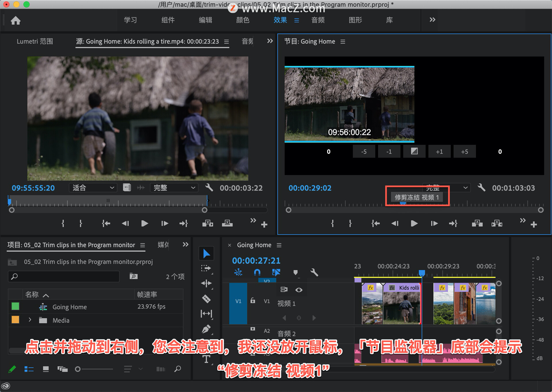Click the -1 trim backward button
This screenshot has width=552, height=392.
[389, 151]
